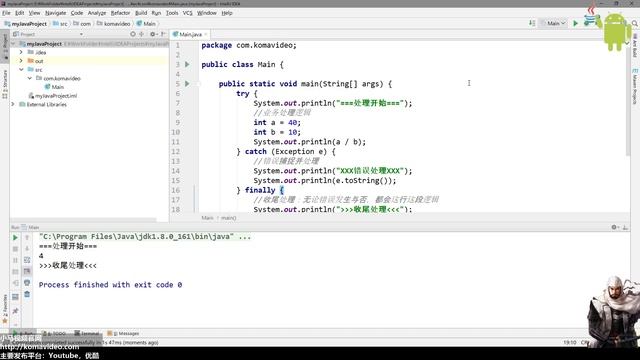Image resolution: width=640 pixels, height=360 pixels.
Task: Click the up stack trace arrow in Run panel
Action: pos(27,238)
